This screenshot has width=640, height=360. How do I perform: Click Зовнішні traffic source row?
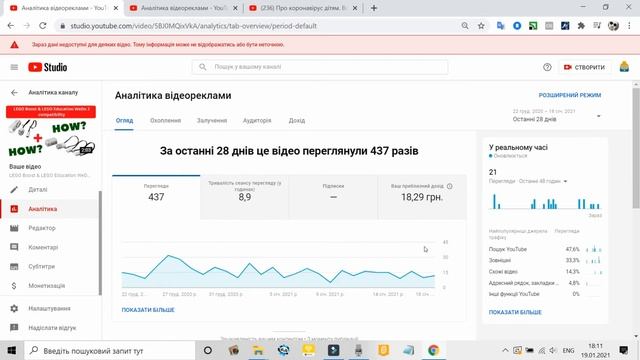point(545,260)
